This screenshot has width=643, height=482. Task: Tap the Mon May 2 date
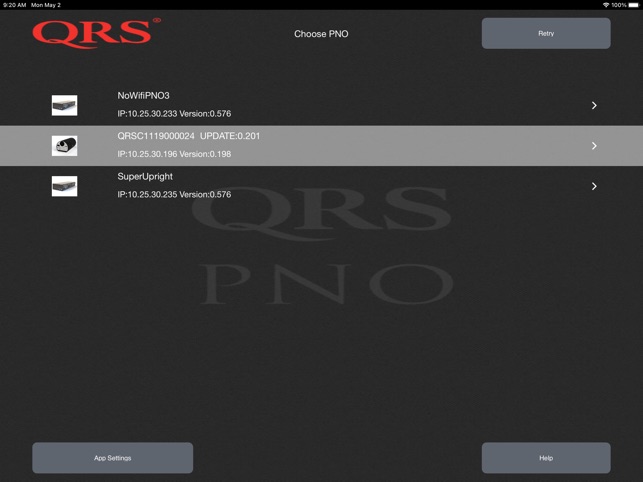46,5
